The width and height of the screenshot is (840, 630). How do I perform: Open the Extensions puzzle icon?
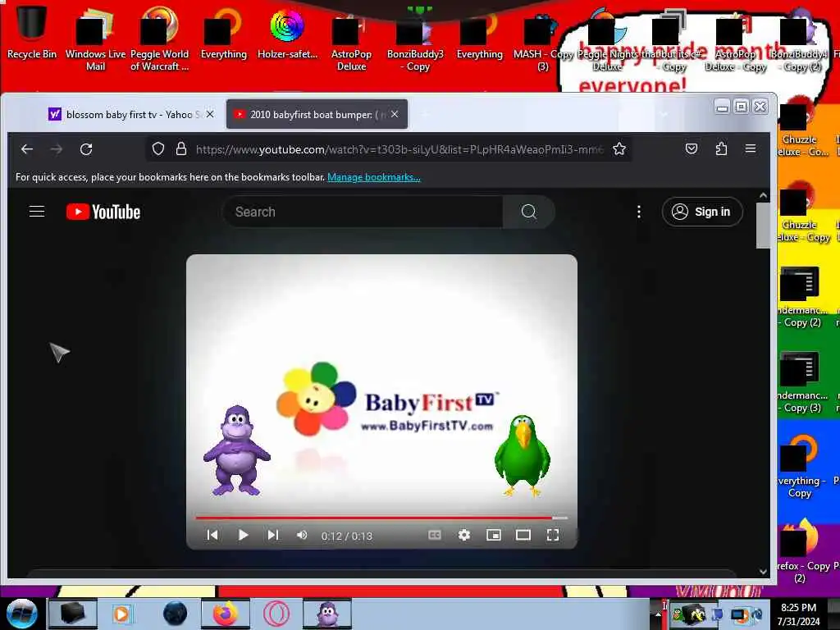pos(721,148)
